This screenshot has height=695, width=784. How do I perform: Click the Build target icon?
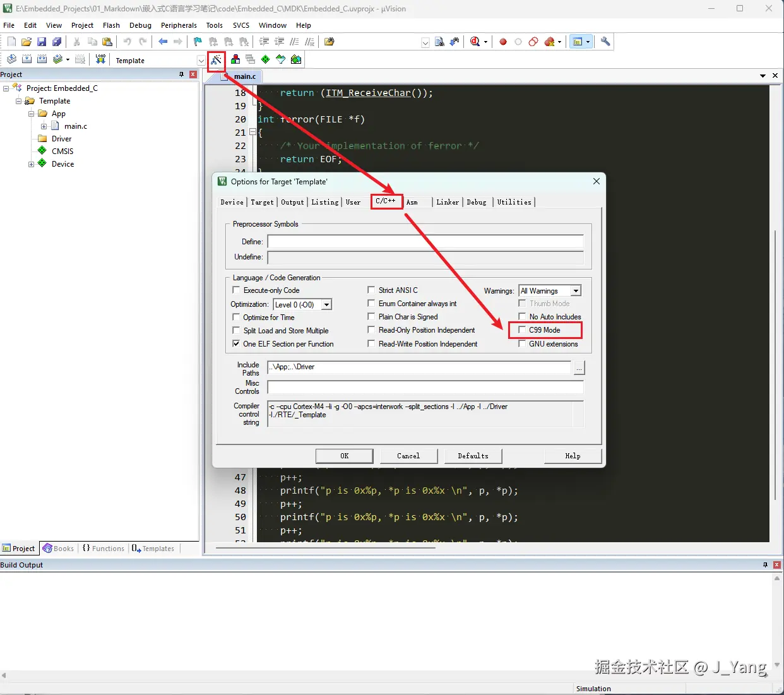click(27, 59)
